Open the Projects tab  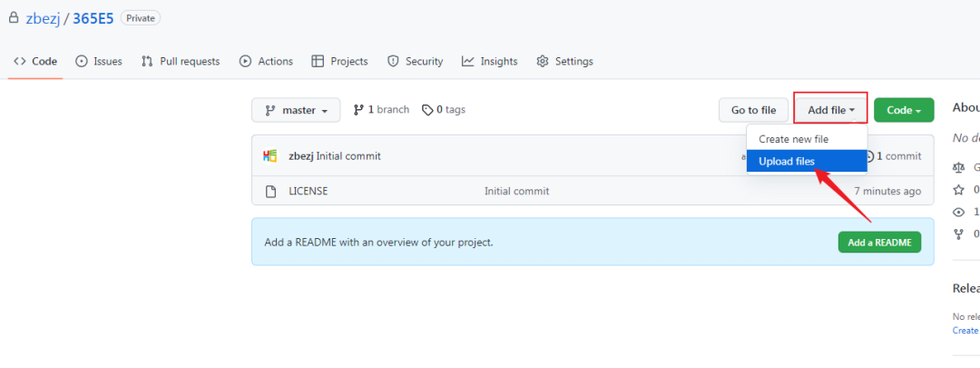pyautogui.click(x=340, y=62)
